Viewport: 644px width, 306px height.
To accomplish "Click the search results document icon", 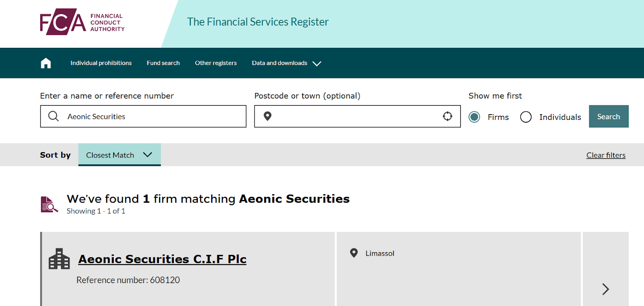I will pos(49,204).
